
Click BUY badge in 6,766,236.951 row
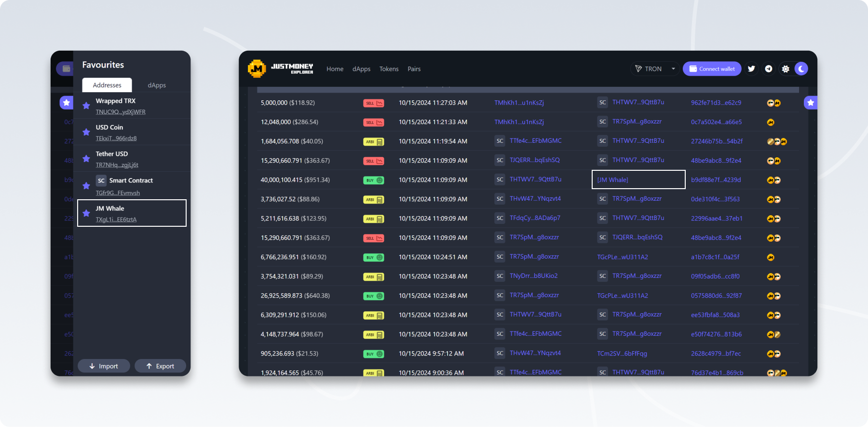pos(374,258)
